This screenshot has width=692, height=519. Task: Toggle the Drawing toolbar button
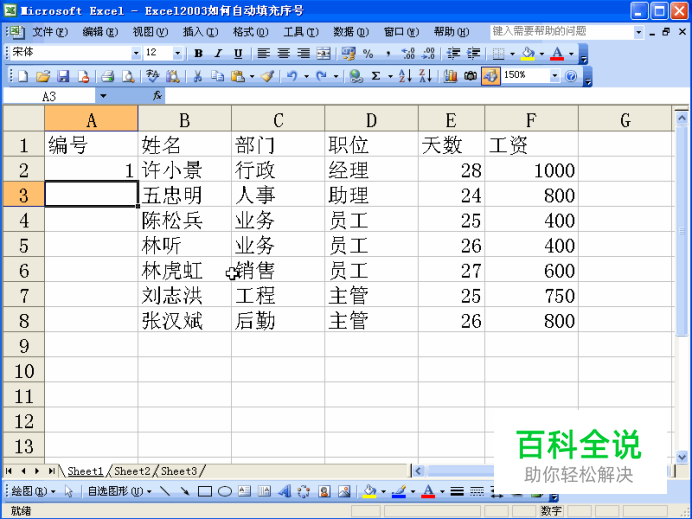(491, 76)
